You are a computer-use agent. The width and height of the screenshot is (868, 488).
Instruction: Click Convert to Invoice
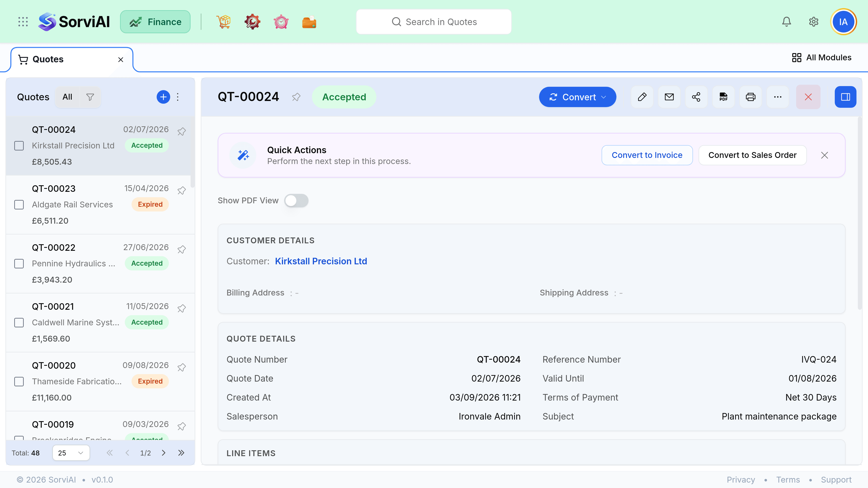(x=647, y=155)
